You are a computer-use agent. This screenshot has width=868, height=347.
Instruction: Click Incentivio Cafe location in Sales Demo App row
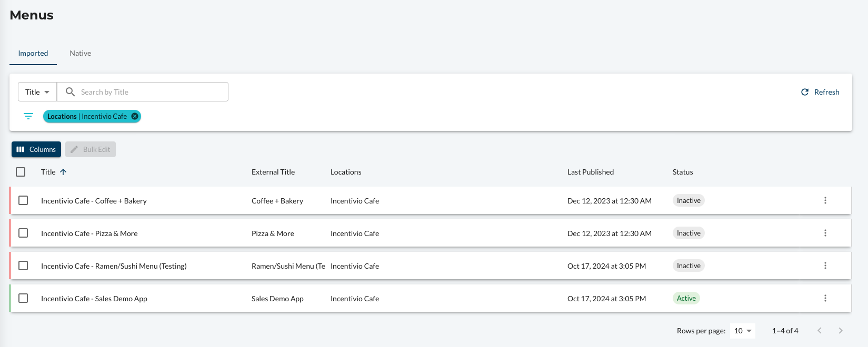pos(355,299)
